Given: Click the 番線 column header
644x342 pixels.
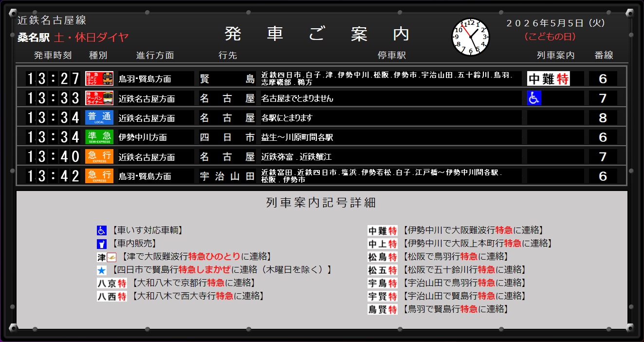Looking at the screenshot, I should [604, 55].
